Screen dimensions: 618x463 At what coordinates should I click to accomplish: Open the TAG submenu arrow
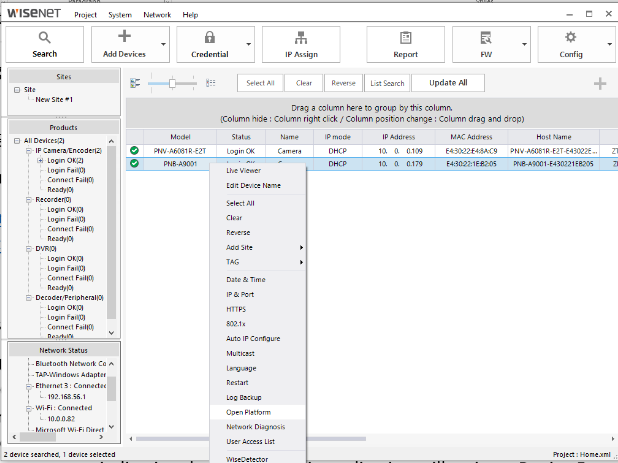click(x=301, y=262)
